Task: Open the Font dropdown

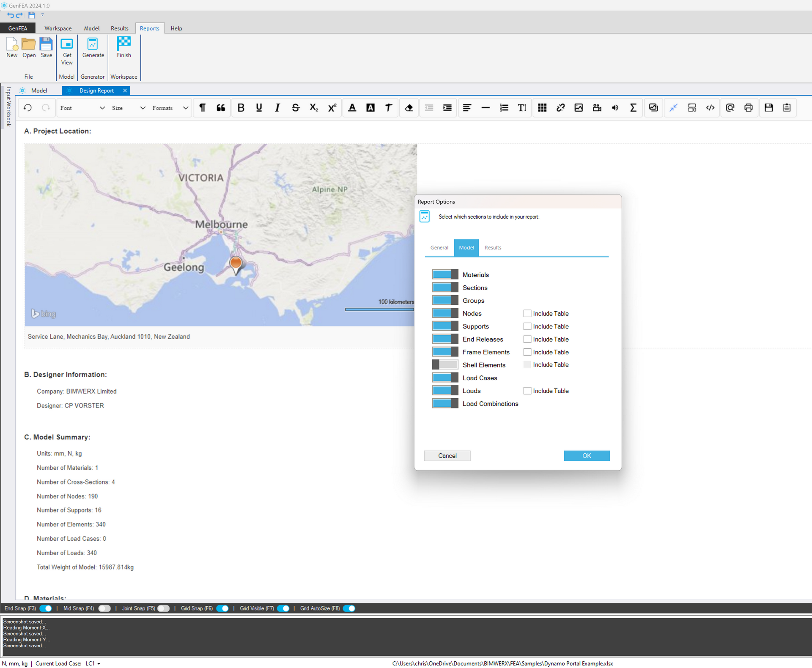Action: 82,108
